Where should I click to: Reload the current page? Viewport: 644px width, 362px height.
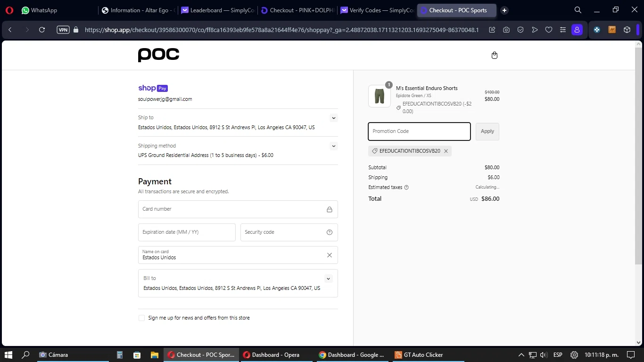click(42, 30)
